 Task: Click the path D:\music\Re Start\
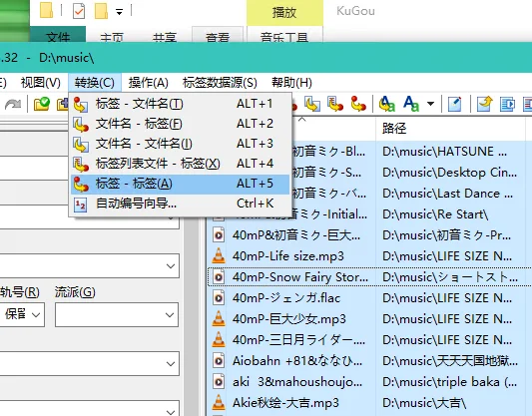tap(435, 214)
